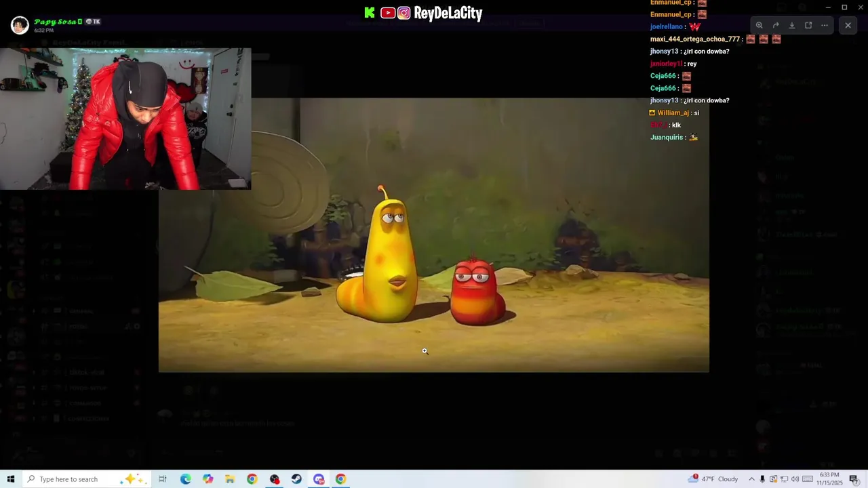The width and height of the screenshot is (868, 488).
Task: Click chat user joelrellano
Action: click(667, 26)
